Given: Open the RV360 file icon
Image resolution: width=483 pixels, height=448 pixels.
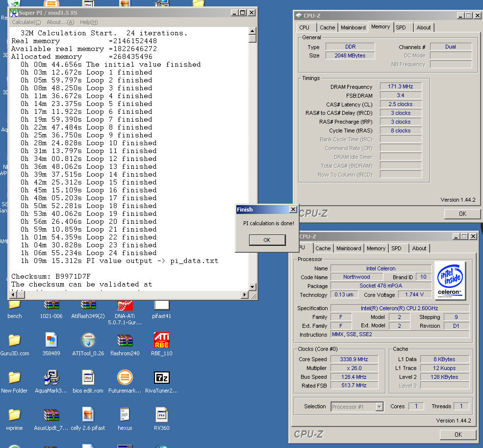Looking at the screenshot, I should click(x=161, y=415).
